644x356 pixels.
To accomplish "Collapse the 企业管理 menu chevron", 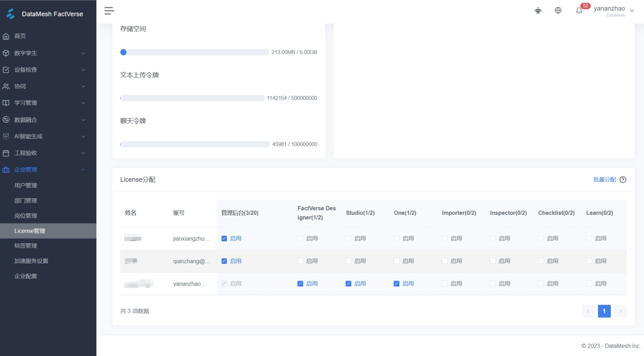I will coord(84,170).
